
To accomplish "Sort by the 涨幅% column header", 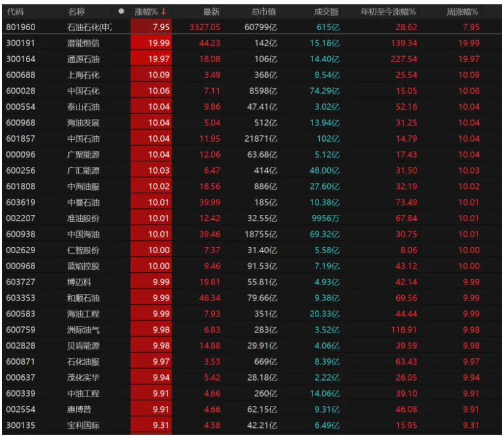I will (147, 11).
